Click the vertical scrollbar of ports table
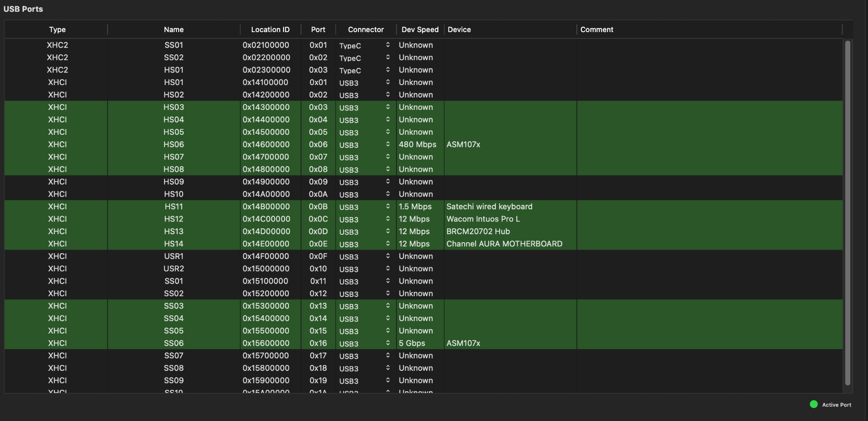868x421 pixels. (847, 213)
